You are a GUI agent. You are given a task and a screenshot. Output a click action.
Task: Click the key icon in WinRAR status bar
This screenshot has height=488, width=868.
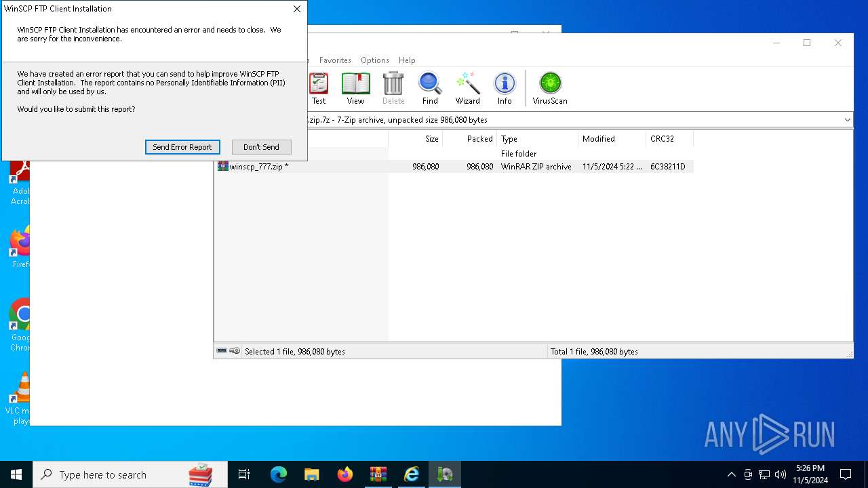pos(235,351)
